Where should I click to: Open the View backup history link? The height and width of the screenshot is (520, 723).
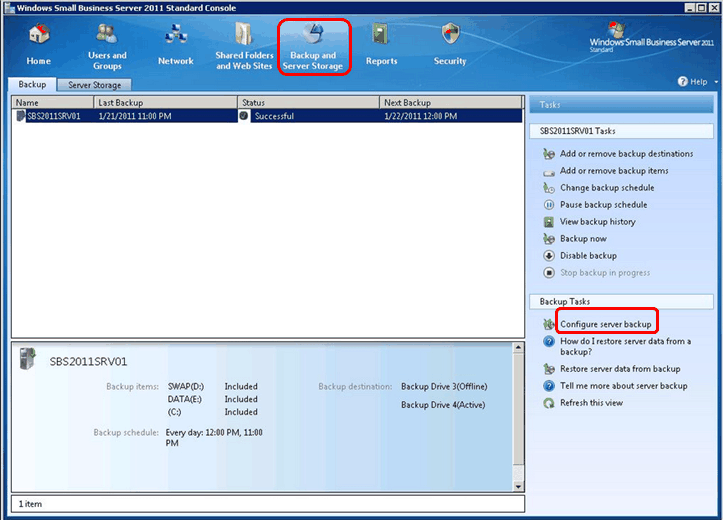coord(598,222)
